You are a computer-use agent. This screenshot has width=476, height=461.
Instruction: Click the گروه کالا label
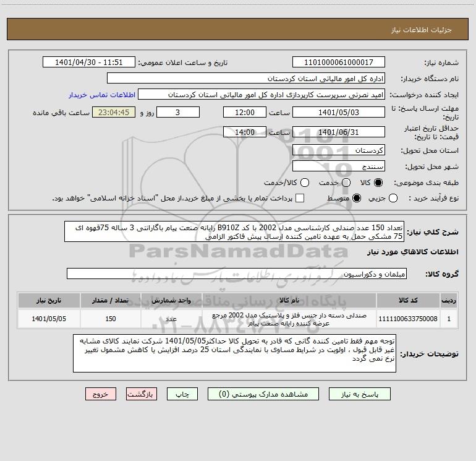[442, 274]
